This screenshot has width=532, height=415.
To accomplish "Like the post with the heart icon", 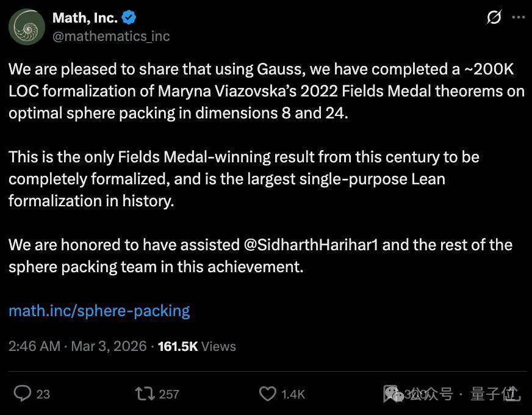I will coord(268,394).
